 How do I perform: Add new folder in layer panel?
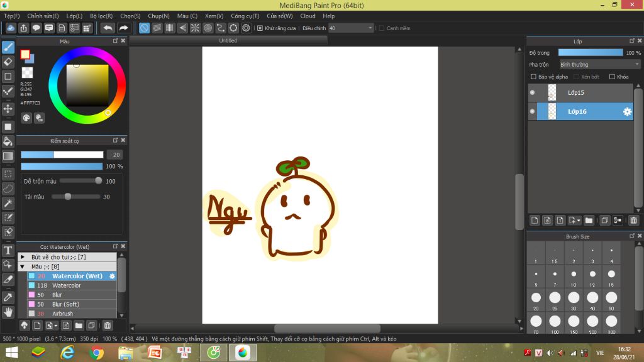pyautogui.click(x=589, y=221)
